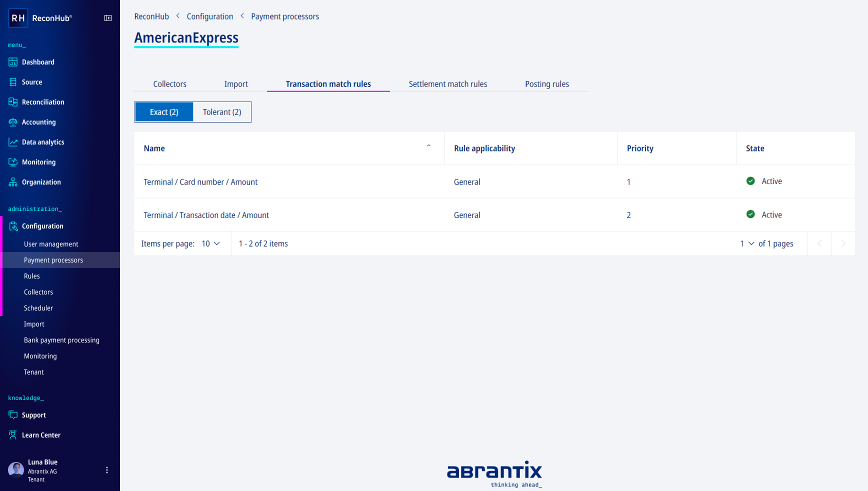Click the Support chat icon
This screenshot has width=868, height=491.
(13, 415)
